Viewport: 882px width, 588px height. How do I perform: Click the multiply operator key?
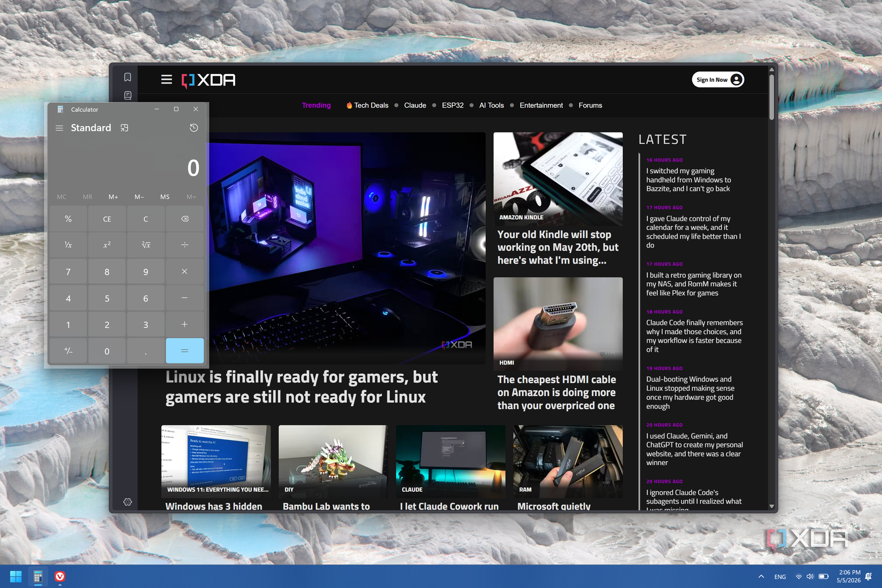(x=184, y=272)
